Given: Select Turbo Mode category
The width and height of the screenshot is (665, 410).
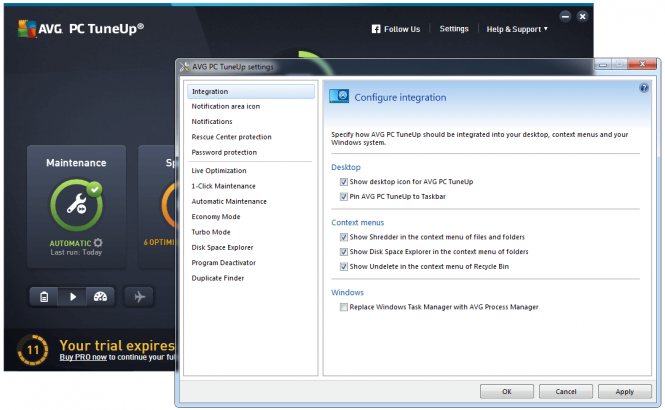Looking at the screenshot, I should click(x=211, y=232).
